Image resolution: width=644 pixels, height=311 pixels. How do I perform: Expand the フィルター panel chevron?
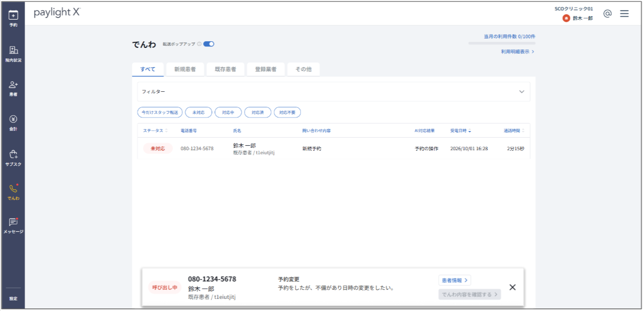pyautogui.click(x=522, y=92)
